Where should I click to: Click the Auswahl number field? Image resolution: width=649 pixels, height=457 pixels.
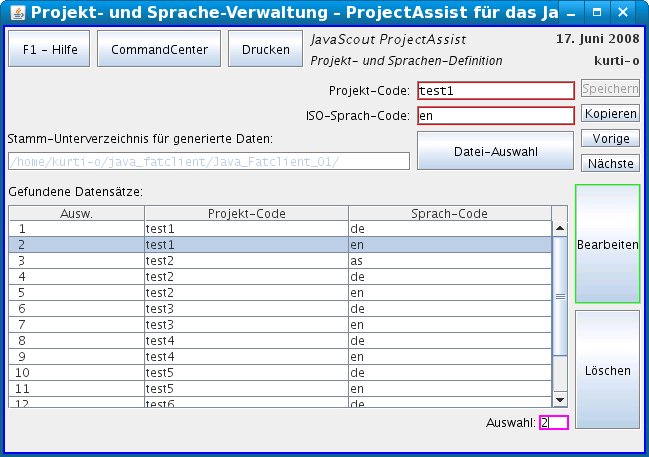[x=553, y=423]
